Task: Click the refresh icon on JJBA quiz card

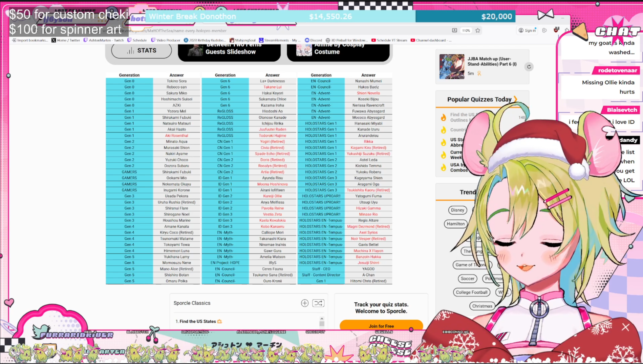Action: pos(529,67)
